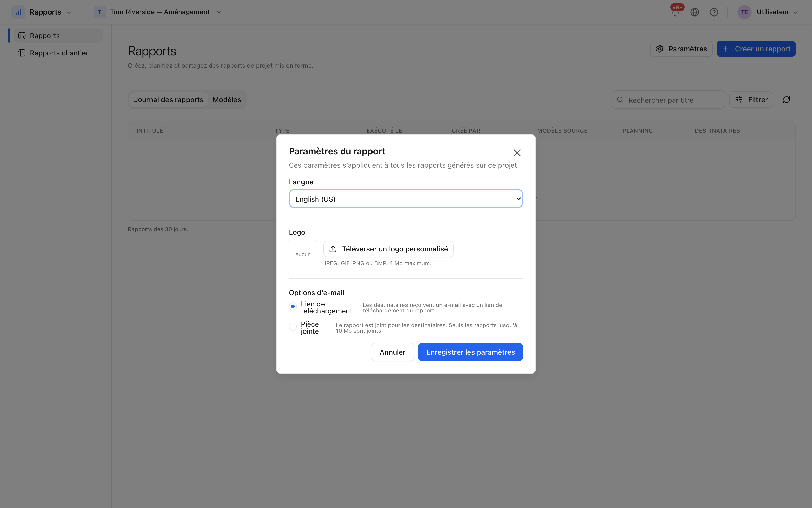
Task: Click the T project badge icon
Action: point(100,12)
